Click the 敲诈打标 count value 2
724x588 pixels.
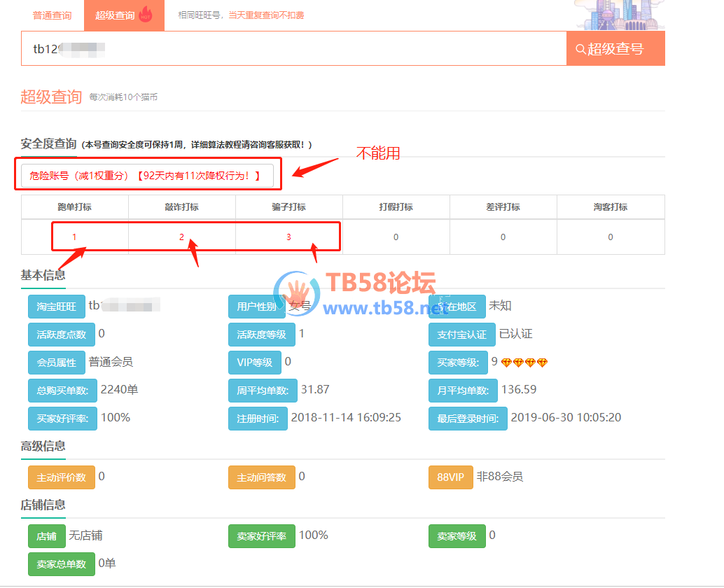click(181, 237)
